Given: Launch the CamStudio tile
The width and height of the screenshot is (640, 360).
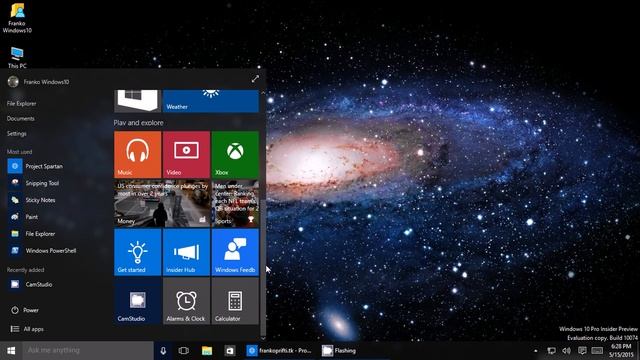Looking at the screenshot, I should pos(138,301).
